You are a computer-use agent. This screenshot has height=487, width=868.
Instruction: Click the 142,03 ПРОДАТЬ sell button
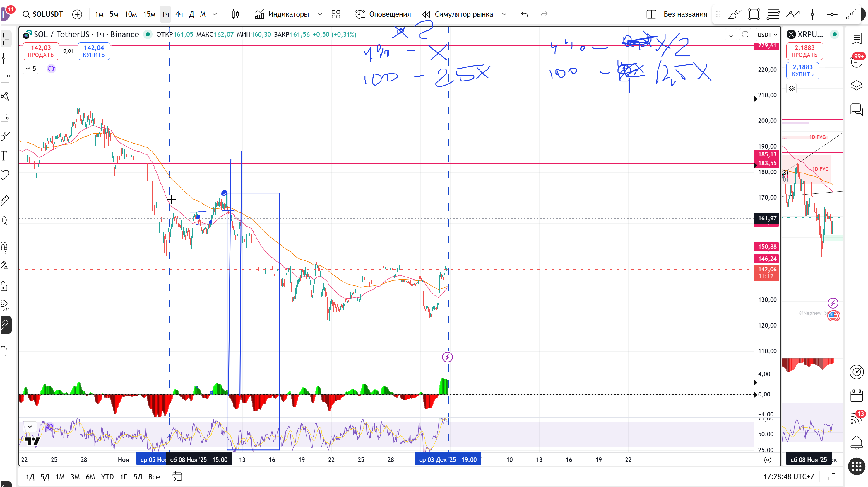point(41,51)
